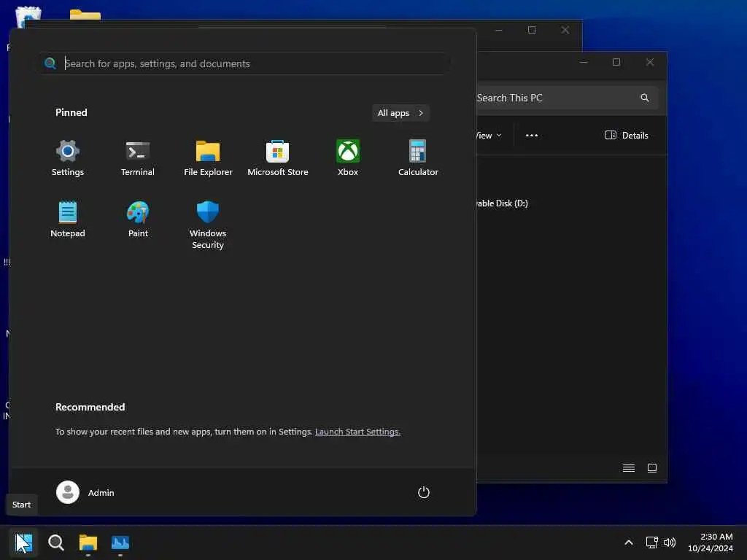Open the Admin user account menu

coord(85,492)
